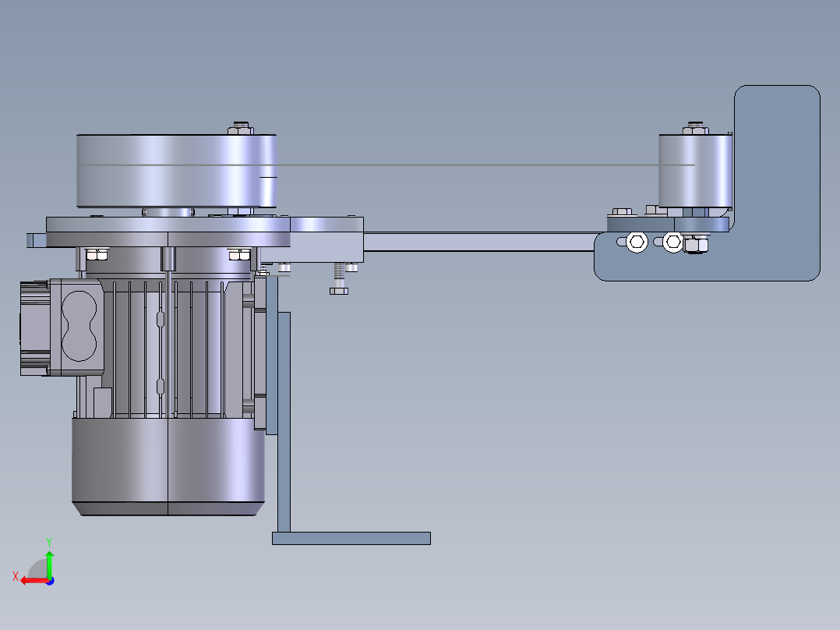Click the "Y" axis label

(49, 542)
